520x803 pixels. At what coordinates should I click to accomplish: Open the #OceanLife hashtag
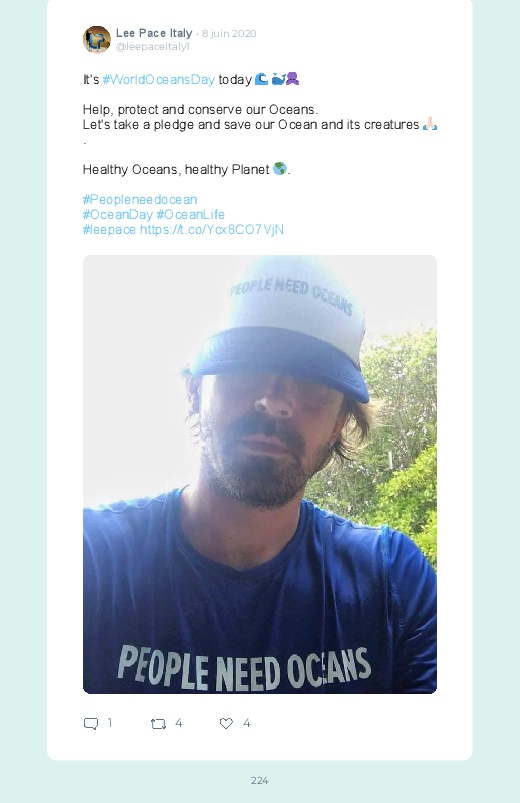point(191,214)
